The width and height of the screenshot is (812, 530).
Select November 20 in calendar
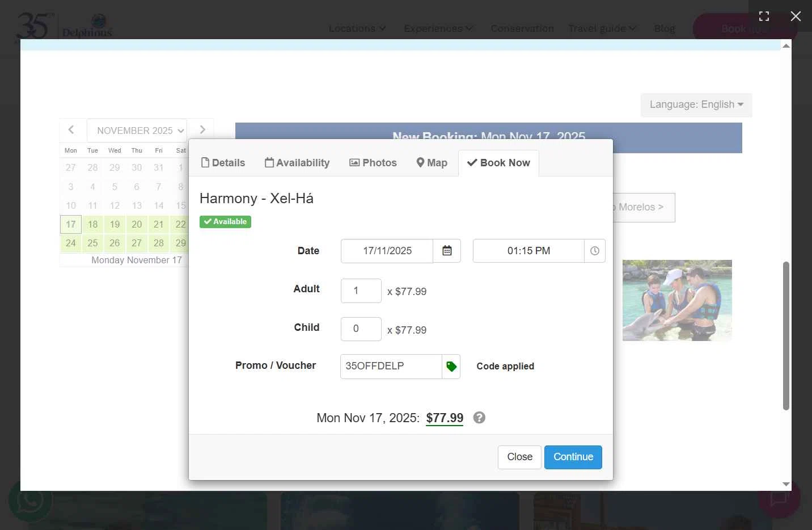pyautogui.click(x=137, y=224)
